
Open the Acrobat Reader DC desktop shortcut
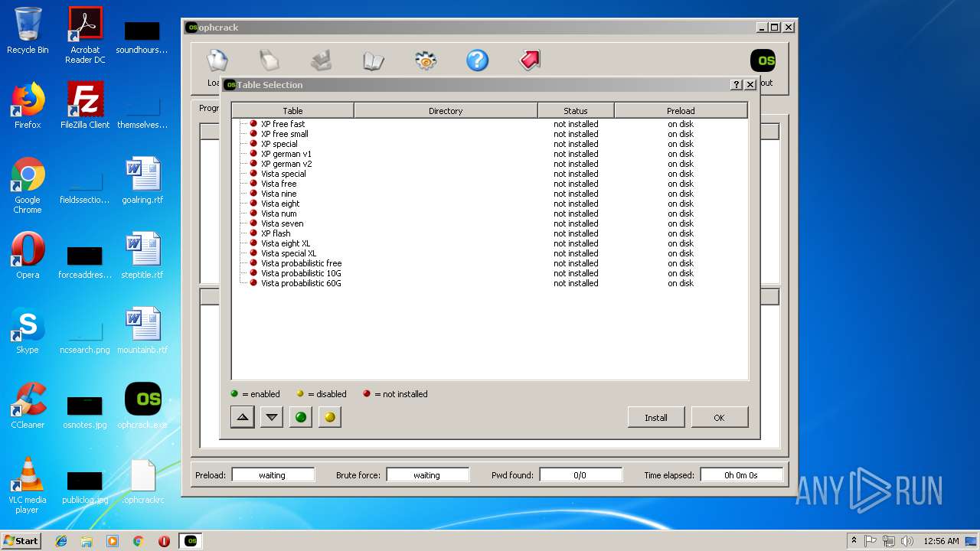85,35
